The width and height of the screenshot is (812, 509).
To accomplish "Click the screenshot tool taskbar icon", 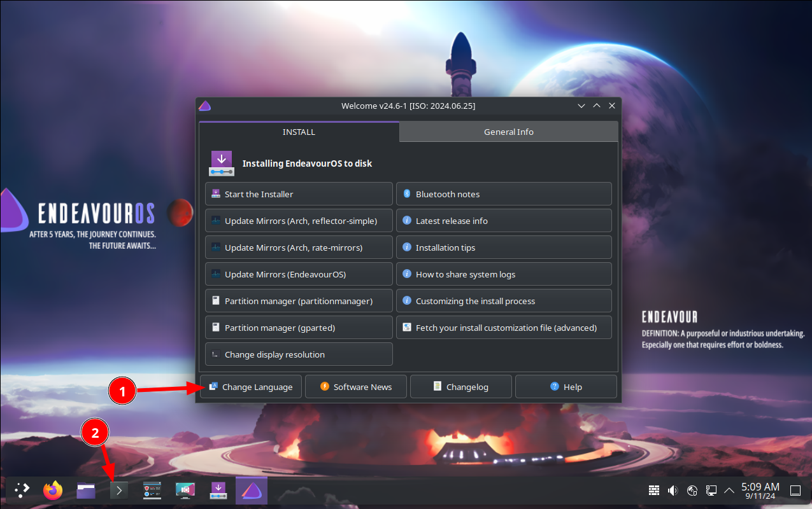I will [185, 490].
